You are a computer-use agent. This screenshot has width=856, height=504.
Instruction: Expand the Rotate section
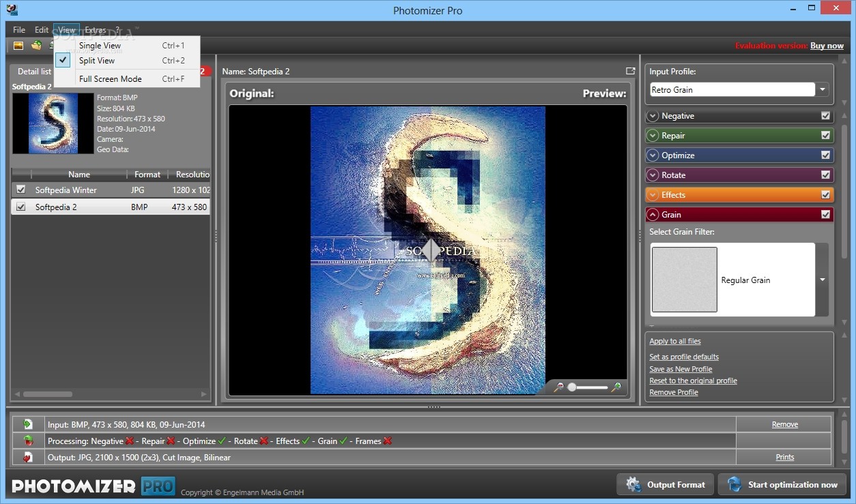click(x=653, y=175)
